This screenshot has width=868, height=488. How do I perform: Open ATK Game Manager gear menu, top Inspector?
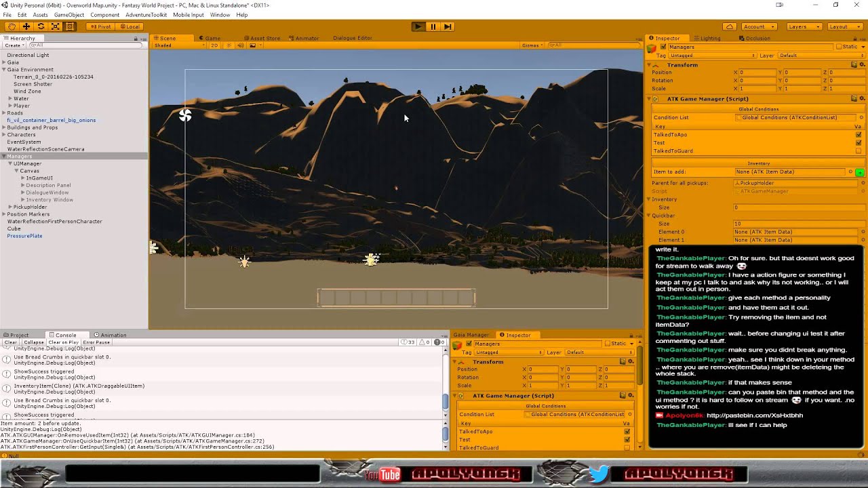862,99
